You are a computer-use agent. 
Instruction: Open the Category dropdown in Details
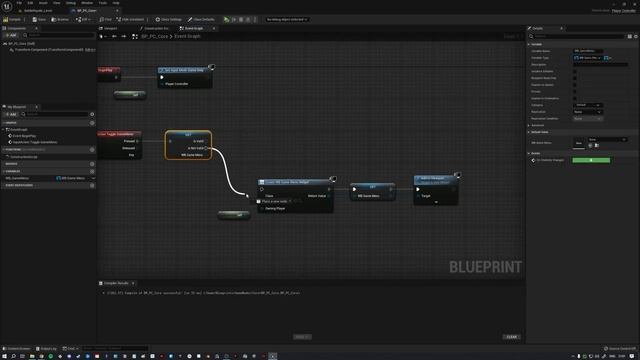coord(588,105)
